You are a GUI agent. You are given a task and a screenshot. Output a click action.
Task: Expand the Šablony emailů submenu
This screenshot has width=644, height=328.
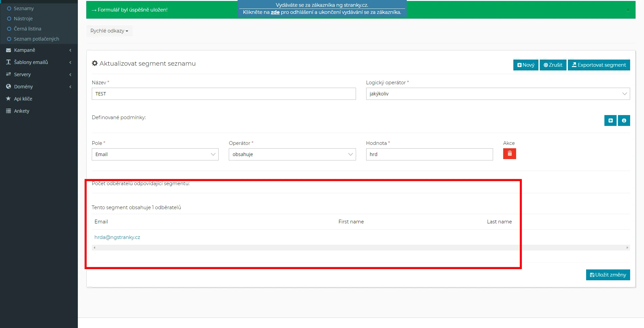[x=31, y=62]
